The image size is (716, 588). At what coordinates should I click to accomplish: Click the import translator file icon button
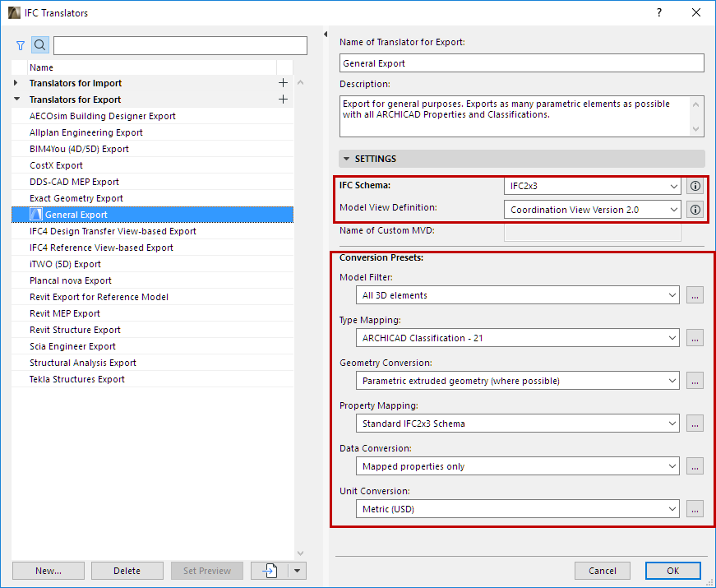point(270,571)
